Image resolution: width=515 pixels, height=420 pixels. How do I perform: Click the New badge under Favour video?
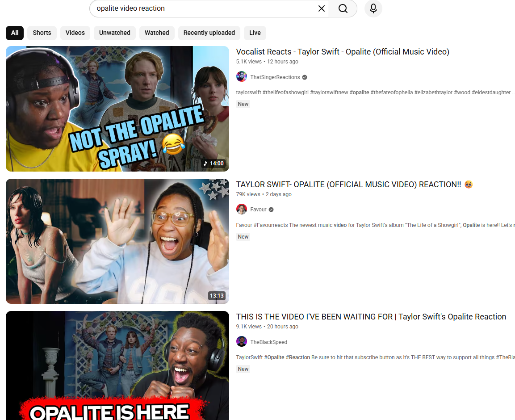(243, 237)
